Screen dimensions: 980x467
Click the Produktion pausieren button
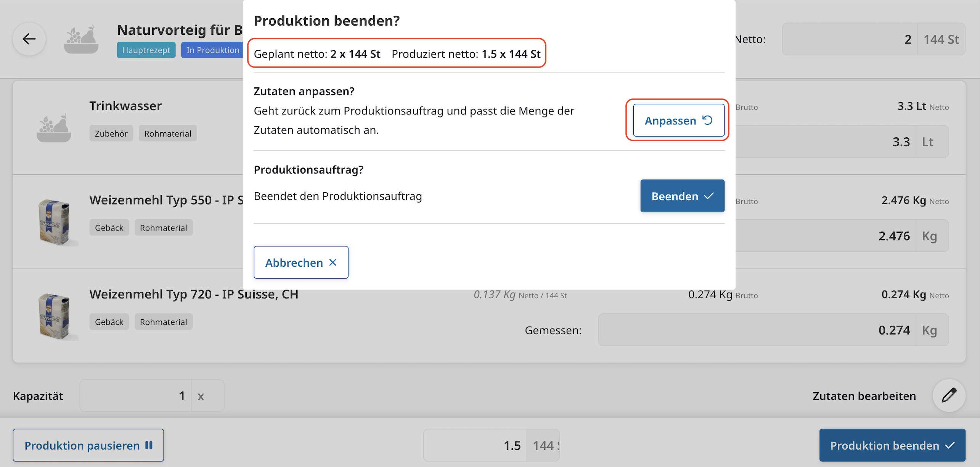pos(88,445)
